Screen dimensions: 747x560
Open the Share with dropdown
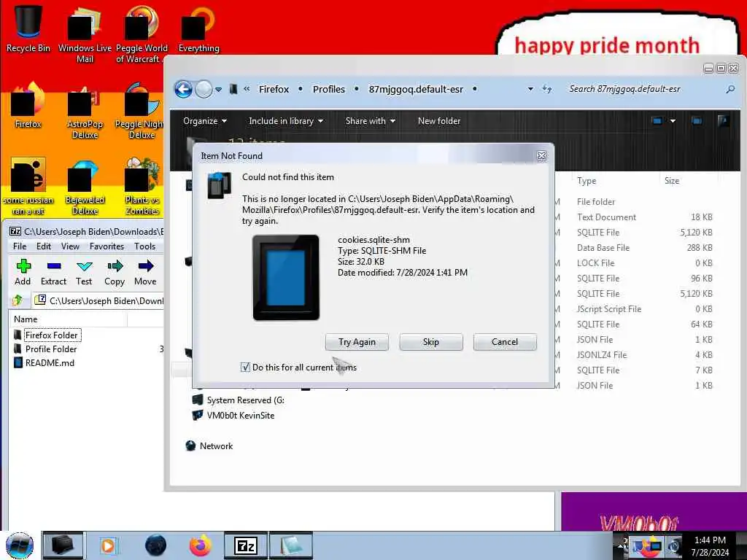(370, 121)
